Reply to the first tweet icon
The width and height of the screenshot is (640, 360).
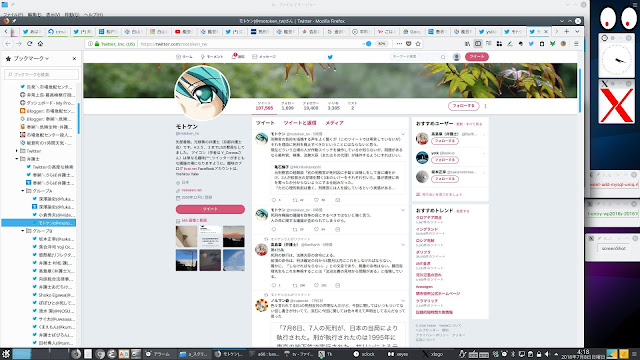pos(274,200)
